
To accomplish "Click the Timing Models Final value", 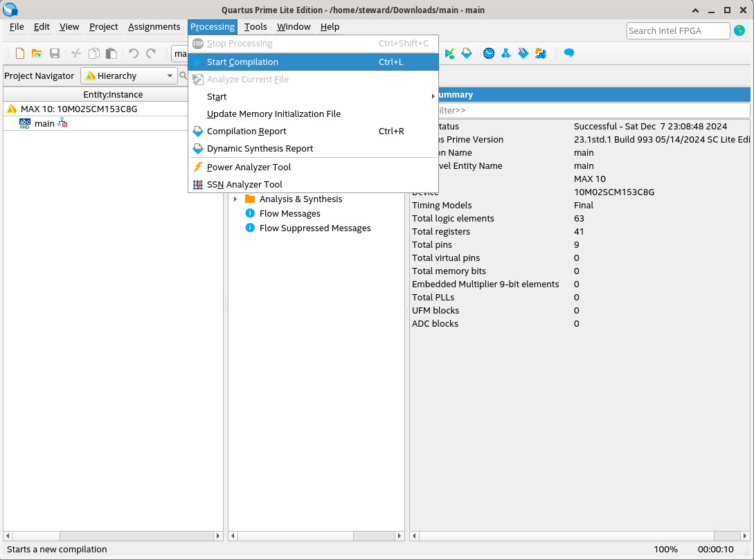I will tap(583, 206).
